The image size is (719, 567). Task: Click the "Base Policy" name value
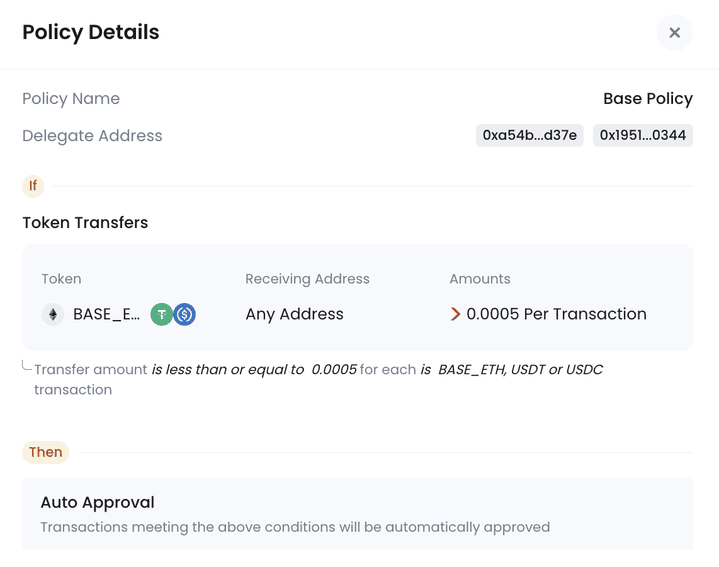(647, 99)
